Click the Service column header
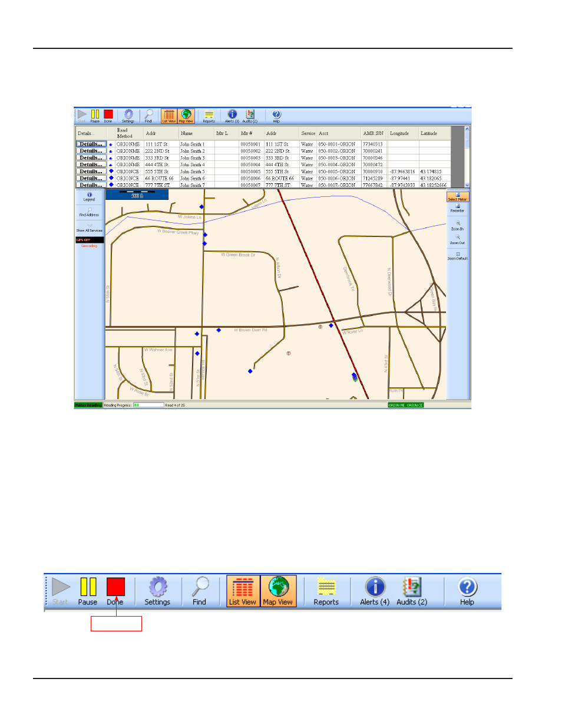Viewport: 562px width, 728px height. (x=309, y=133)
